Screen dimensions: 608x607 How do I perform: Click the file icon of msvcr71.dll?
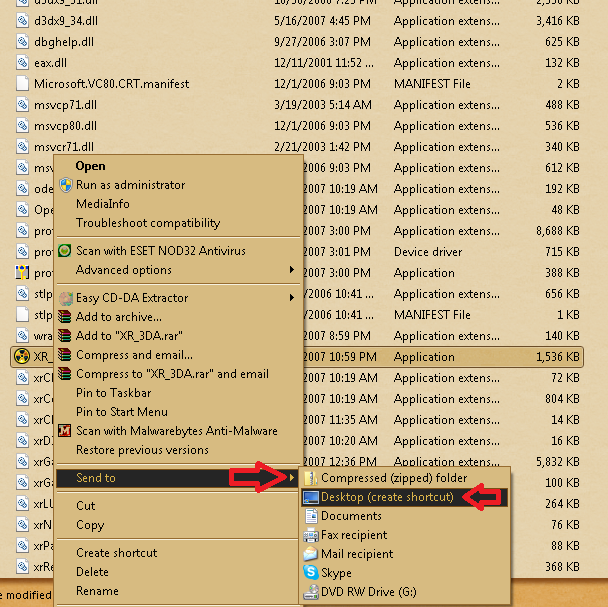pos(22,147)
